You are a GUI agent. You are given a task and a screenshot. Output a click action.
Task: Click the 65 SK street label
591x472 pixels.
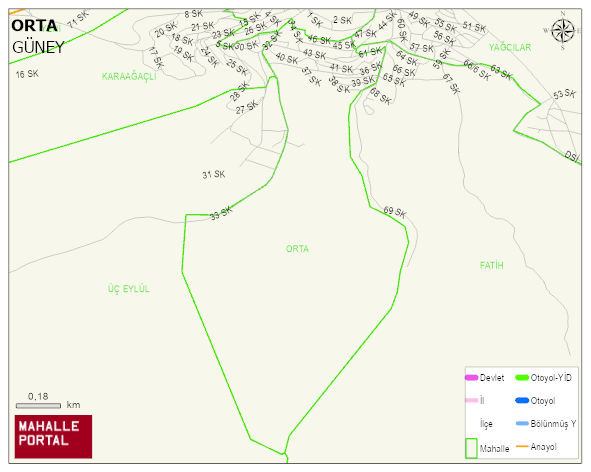click(394, 80)
